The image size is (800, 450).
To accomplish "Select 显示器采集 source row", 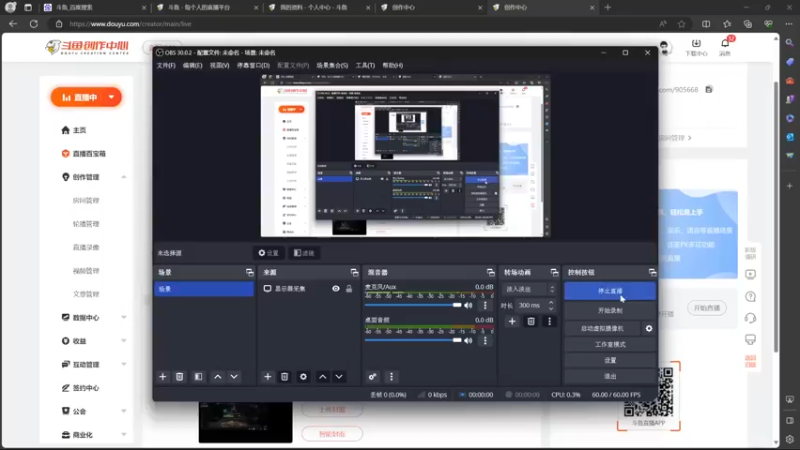I will 308,289.
